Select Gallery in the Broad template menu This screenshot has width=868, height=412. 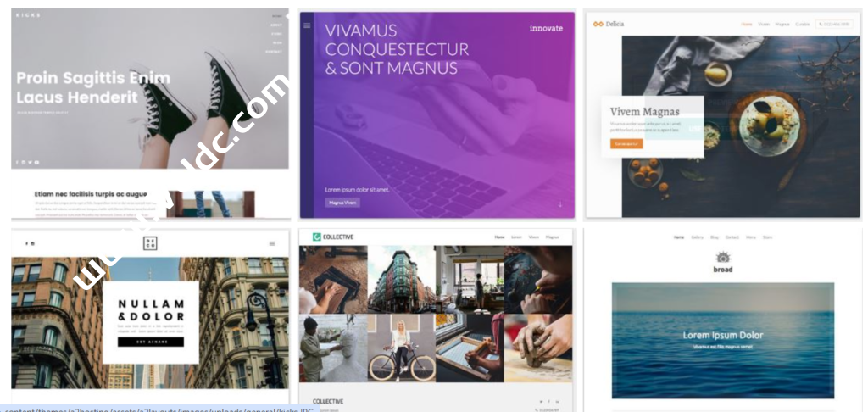pos(697,237)
